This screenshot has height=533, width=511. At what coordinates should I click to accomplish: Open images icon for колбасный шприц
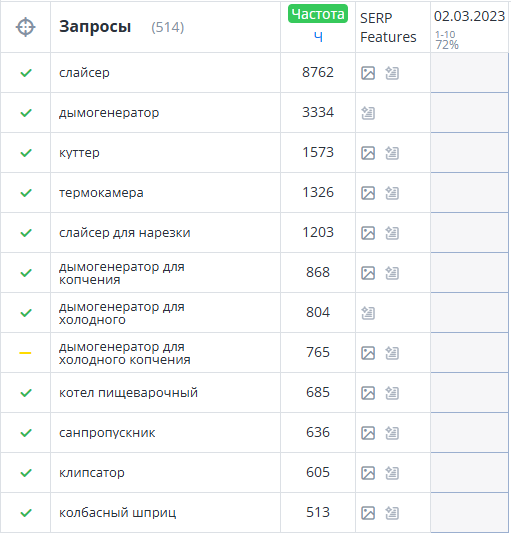click(x=368, y=513)
